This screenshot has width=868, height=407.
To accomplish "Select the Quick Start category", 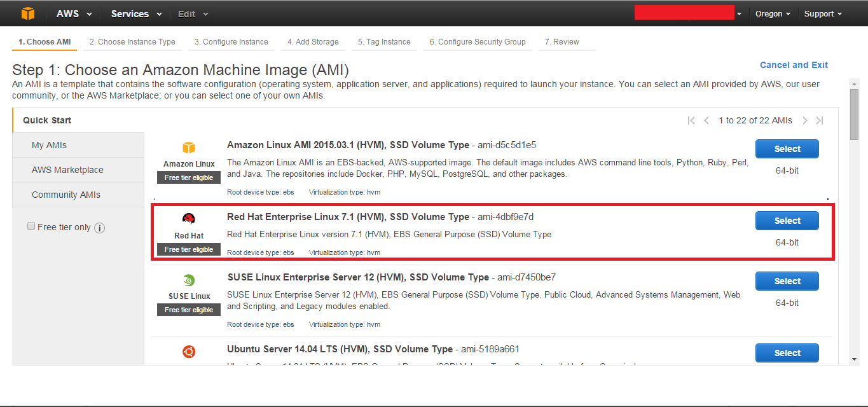I will pos(78,120).
